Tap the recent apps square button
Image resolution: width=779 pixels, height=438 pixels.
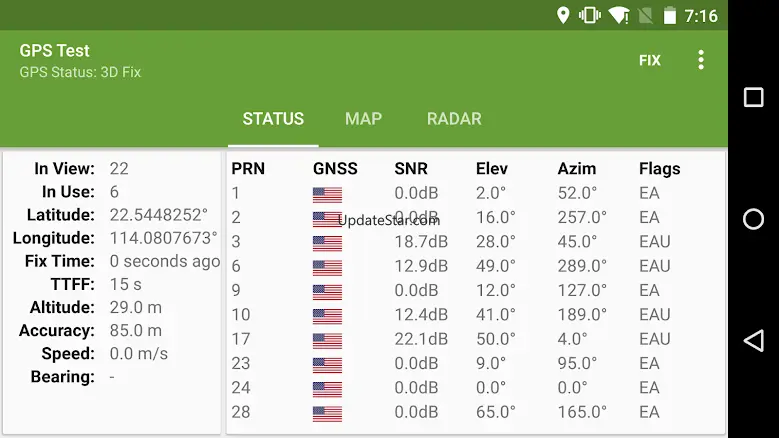[753, 97]
